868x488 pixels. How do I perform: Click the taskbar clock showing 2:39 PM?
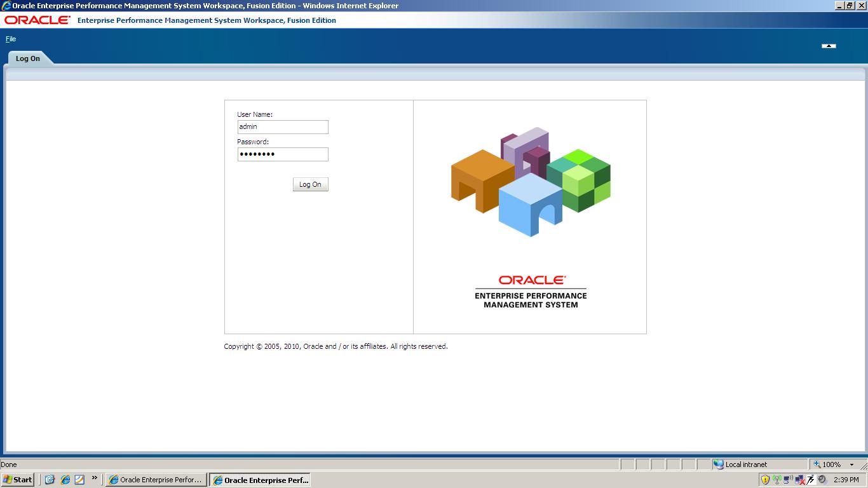(x=846, y=480)
